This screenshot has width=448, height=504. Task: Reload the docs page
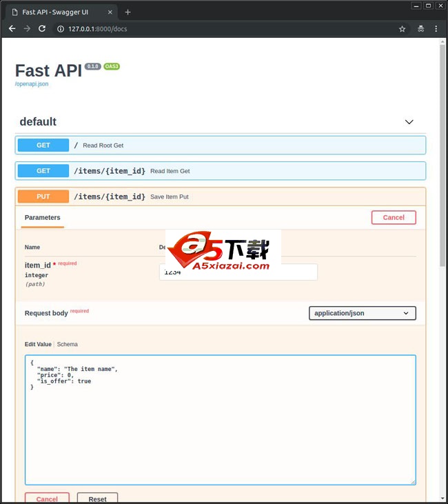(42, 28)
